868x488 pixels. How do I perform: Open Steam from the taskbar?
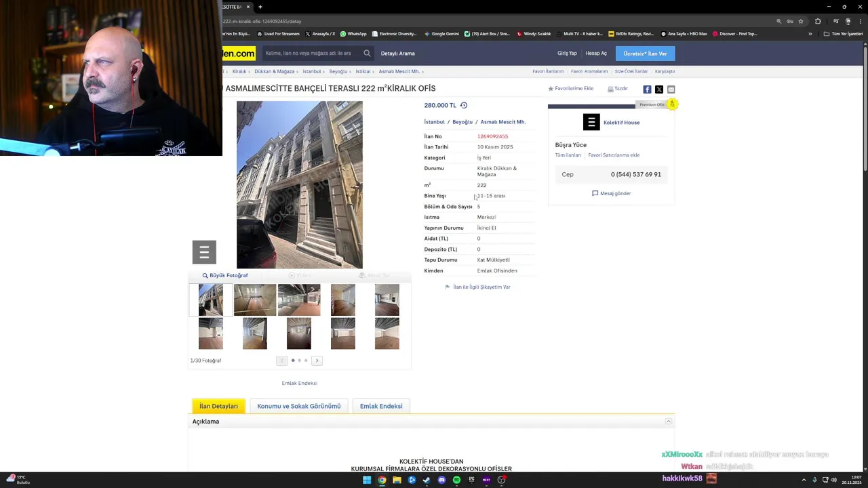(427, 480)
